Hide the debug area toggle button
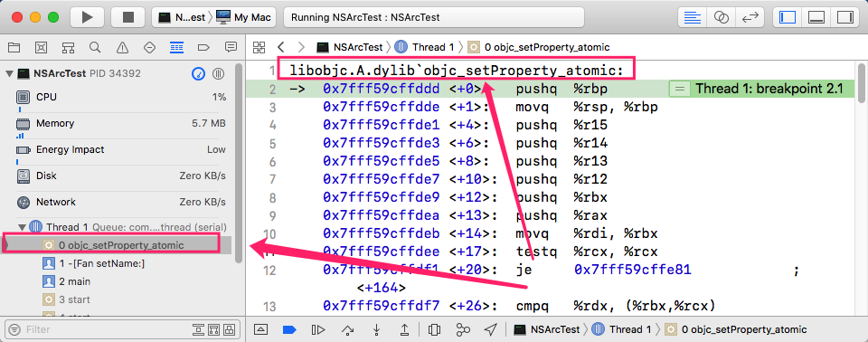Viewport: 868px width, 342px height. pyautogui.click(x=260, y=329)
